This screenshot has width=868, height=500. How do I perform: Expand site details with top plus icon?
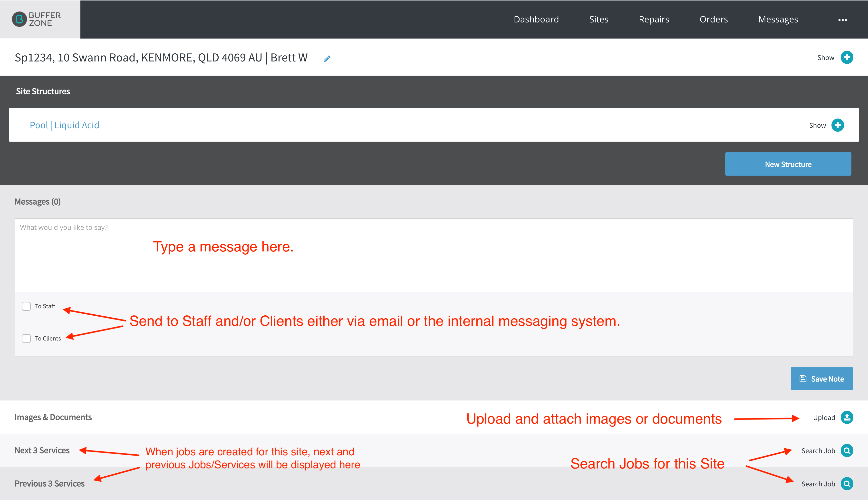(x=847, y=57)
